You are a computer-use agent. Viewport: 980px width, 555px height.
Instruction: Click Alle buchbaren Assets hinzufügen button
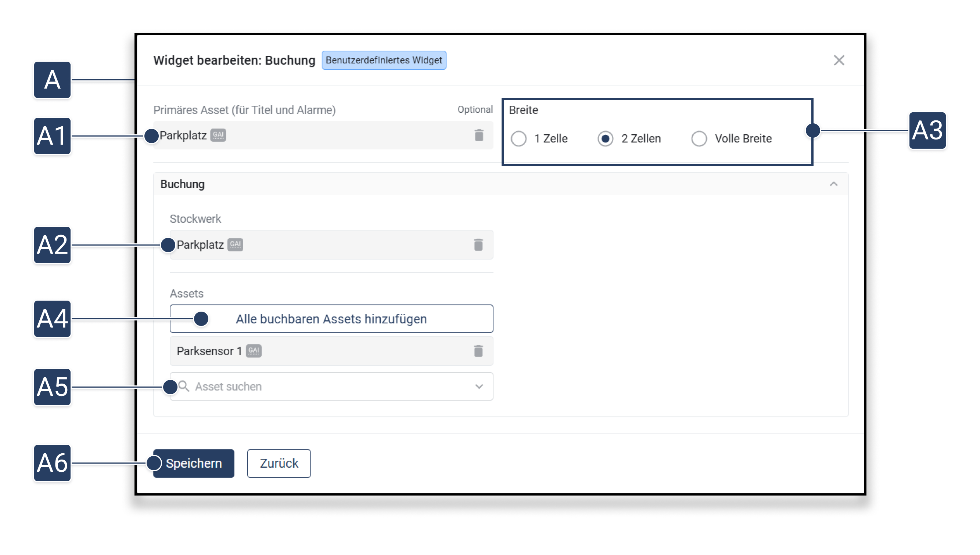(331, 319)
